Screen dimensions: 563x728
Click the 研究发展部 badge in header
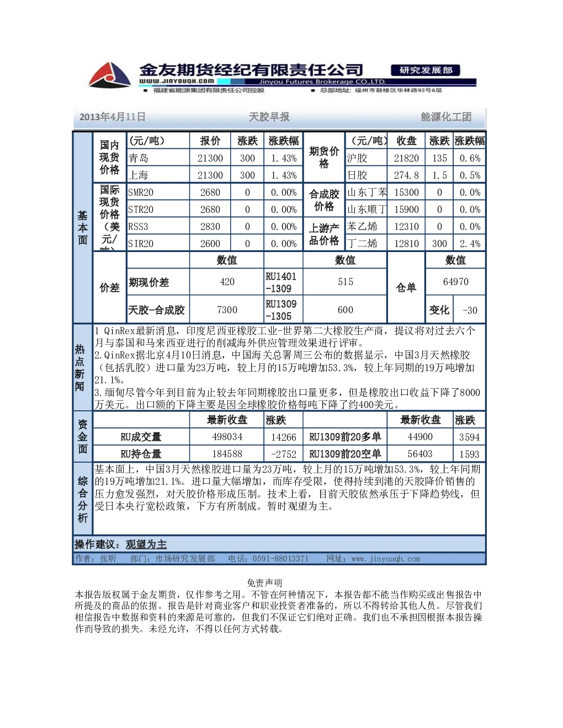(426, 70)
